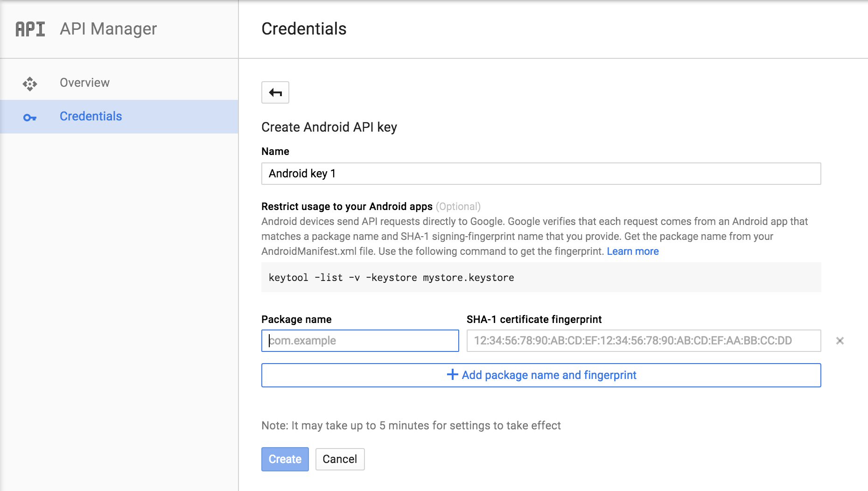The image size is (868, 491).
Task: Focus the Name field containing Android key 1
Action: 541,174
